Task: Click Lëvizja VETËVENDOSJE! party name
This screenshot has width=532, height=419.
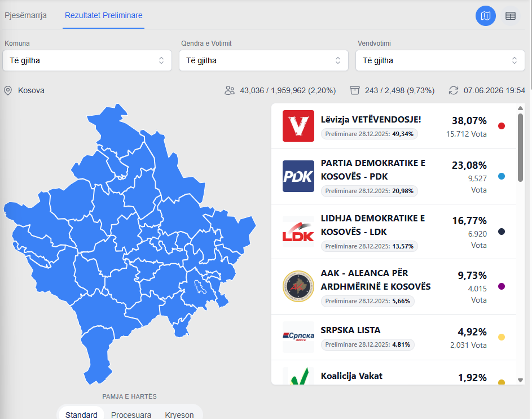Action: [371, 120]
